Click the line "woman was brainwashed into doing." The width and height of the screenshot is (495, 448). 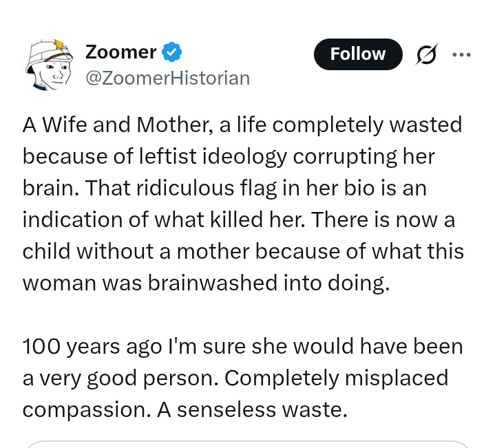pyautogui.click(x=206, y=282)
